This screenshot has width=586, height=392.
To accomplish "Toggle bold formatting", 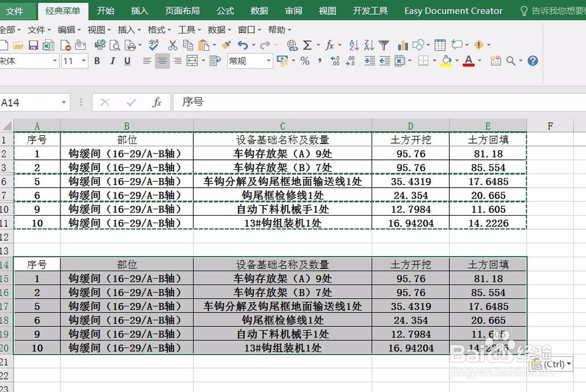I will click(x=97, y=61).
